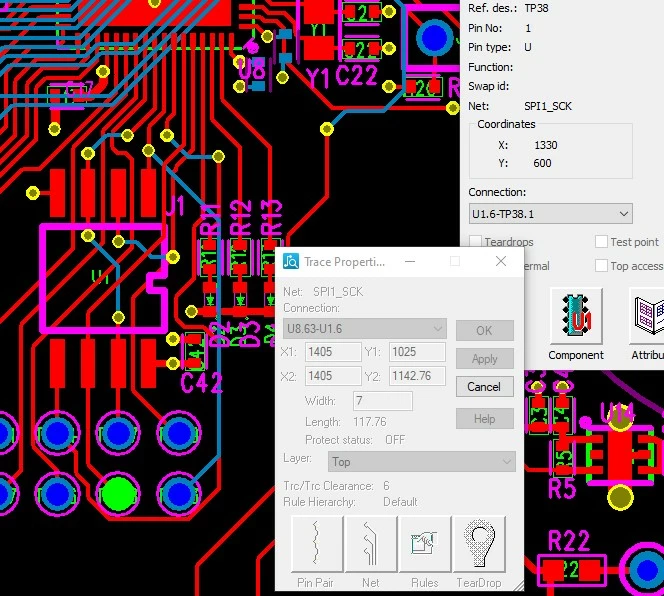This screenshot has height=596, width=664.
Task: Click the X1 field showing 1405
Action: (x=333, y=352)
